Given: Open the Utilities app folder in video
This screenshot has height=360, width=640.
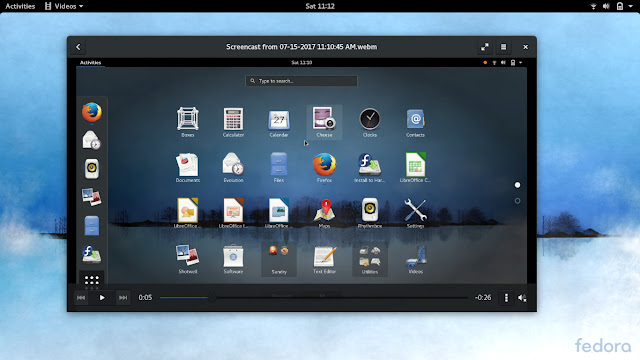Looking at the screenshot, I should 370,260.
